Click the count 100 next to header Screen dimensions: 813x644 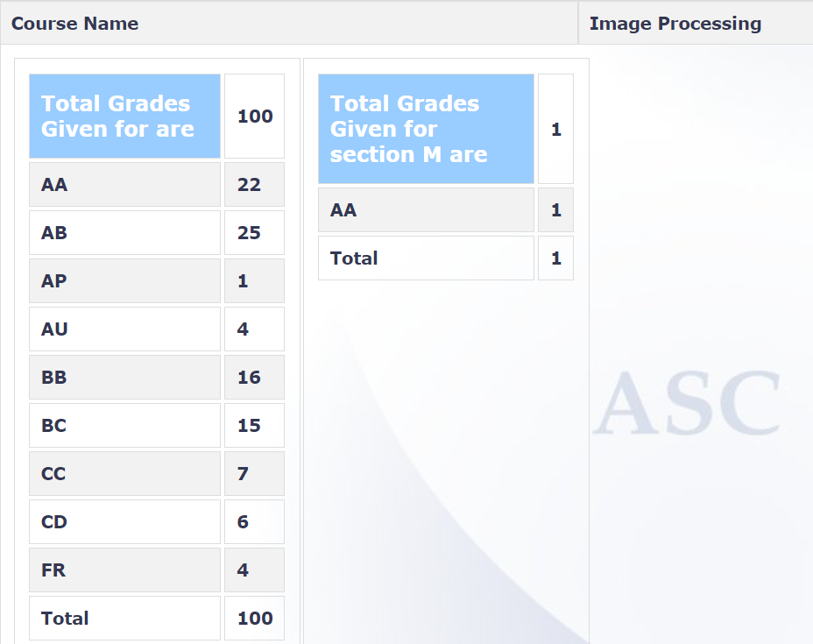point(254,116)
